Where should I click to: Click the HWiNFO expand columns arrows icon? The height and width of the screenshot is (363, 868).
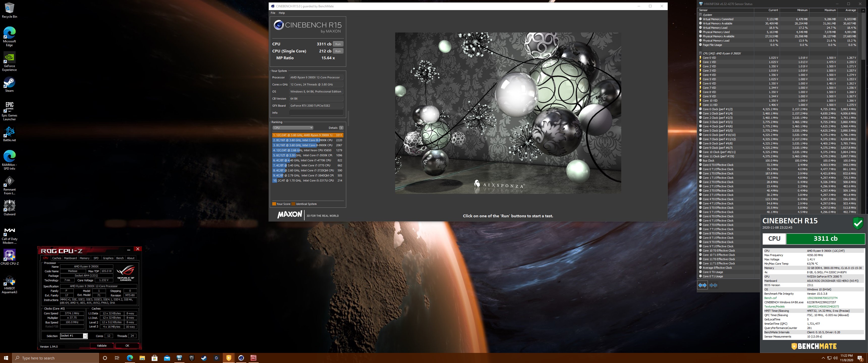702,285
